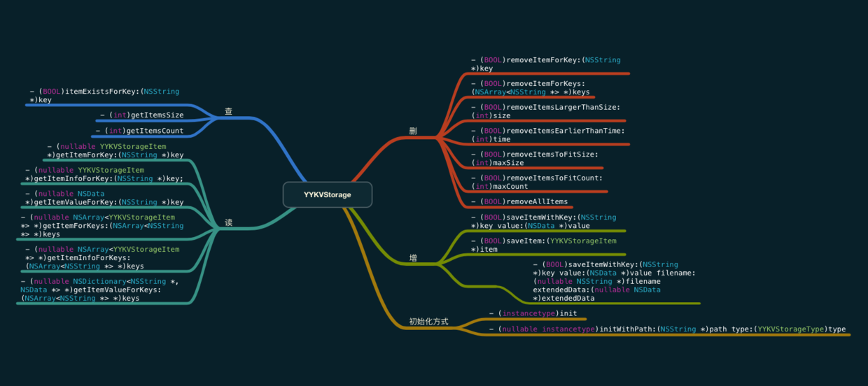Viewport: 868px width, 386px height.
Task: Click the getItemsCount method node
Action: [x=139, y=131]
